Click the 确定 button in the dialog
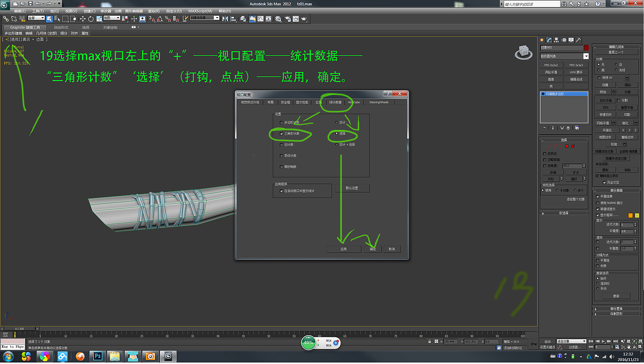Viewport: 644px width, 364px height. pos(373,249)
